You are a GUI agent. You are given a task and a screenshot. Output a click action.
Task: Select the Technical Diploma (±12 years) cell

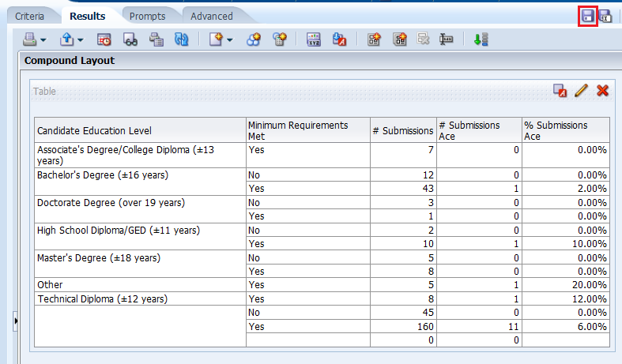pyautogui.click(x=140, y=298)
